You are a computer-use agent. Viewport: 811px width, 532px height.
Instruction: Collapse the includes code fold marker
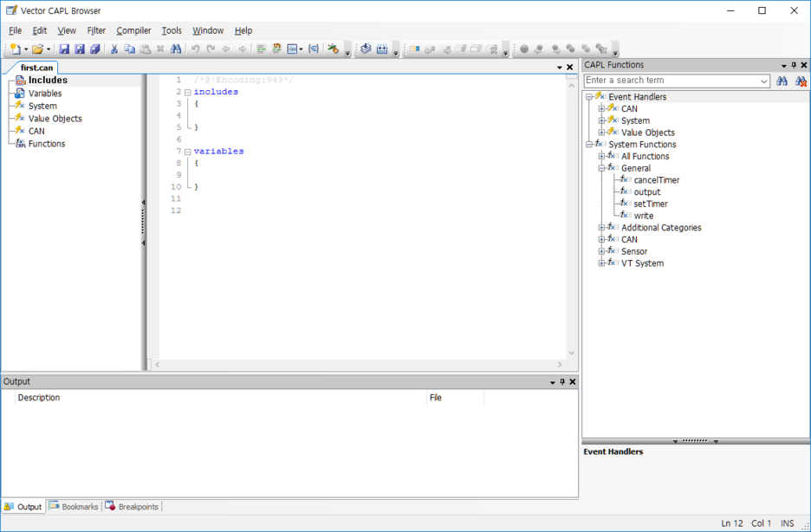point(188,93)
